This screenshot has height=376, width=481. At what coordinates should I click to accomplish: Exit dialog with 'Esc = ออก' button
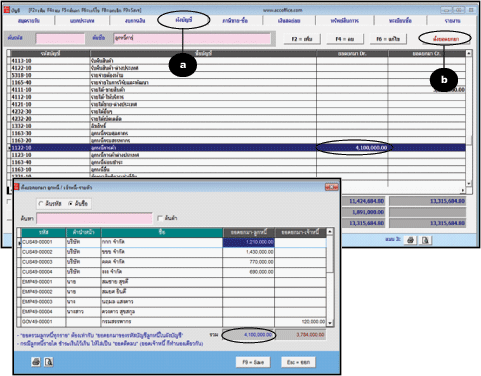[298, 362]
